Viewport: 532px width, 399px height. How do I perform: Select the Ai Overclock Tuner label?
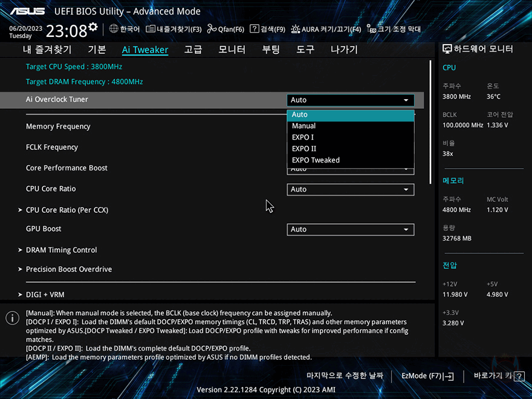[x=57, y=99]
